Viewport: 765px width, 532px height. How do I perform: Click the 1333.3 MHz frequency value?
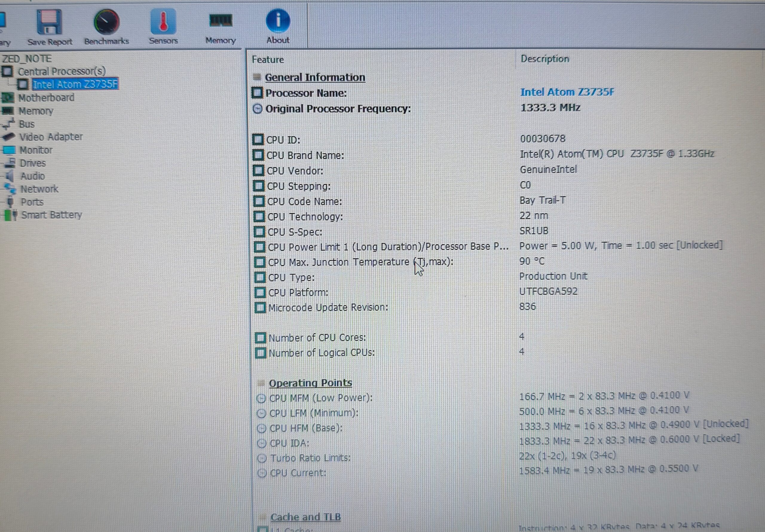(550, 108)
